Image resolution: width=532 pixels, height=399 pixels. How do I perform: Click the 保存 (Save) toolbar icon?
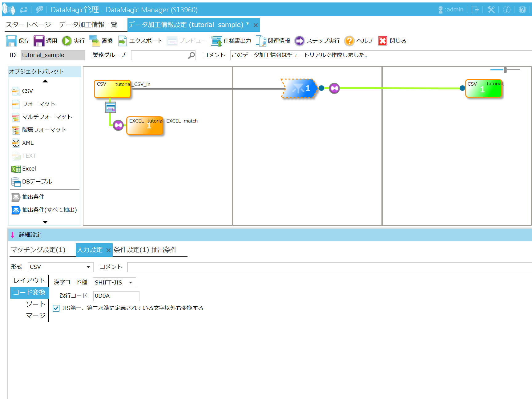click(11, 41)
